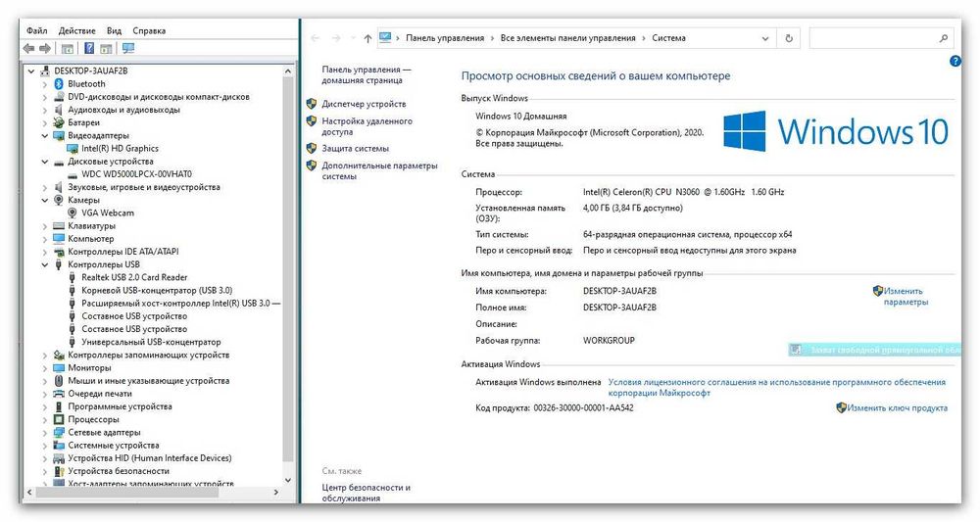The height and width of the screenshot is (522, 980).
Task: Click the device tree vertical scrollbar down arrow
Action: (288, 480)
